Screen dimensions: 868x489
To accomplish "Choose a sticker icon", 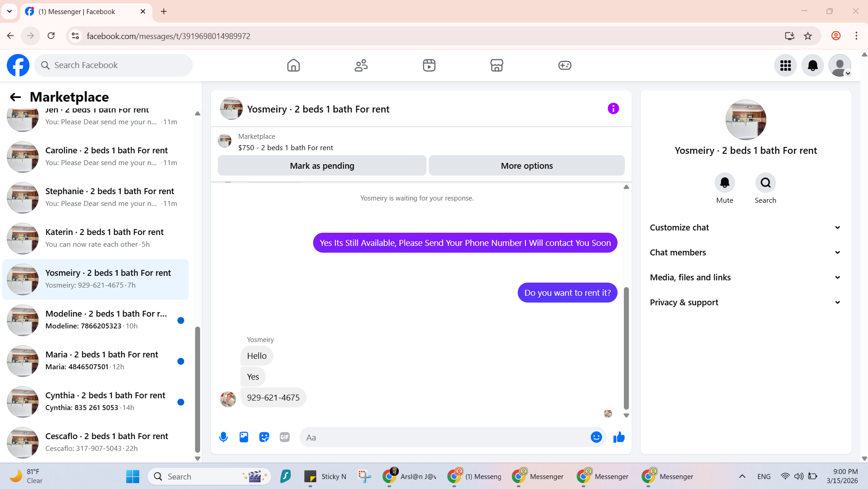I will click(x=264, y=437).
